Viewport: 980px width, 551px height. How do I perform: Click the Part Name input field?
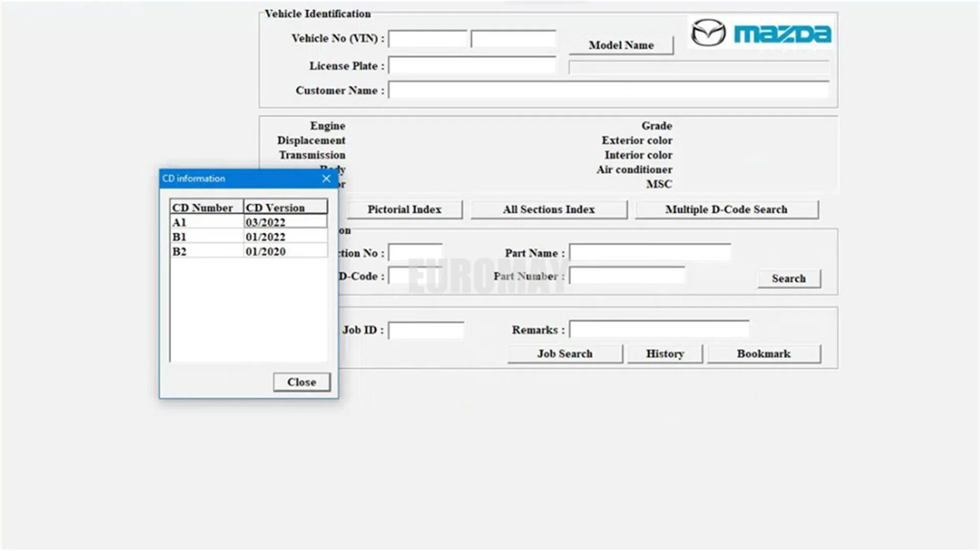(x=650, y=252)
